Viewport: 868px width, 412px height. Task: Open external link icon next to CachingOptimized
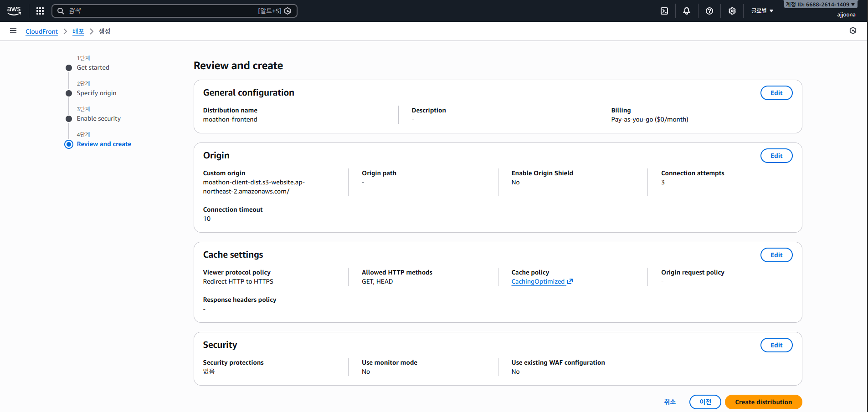coord(570,282)
